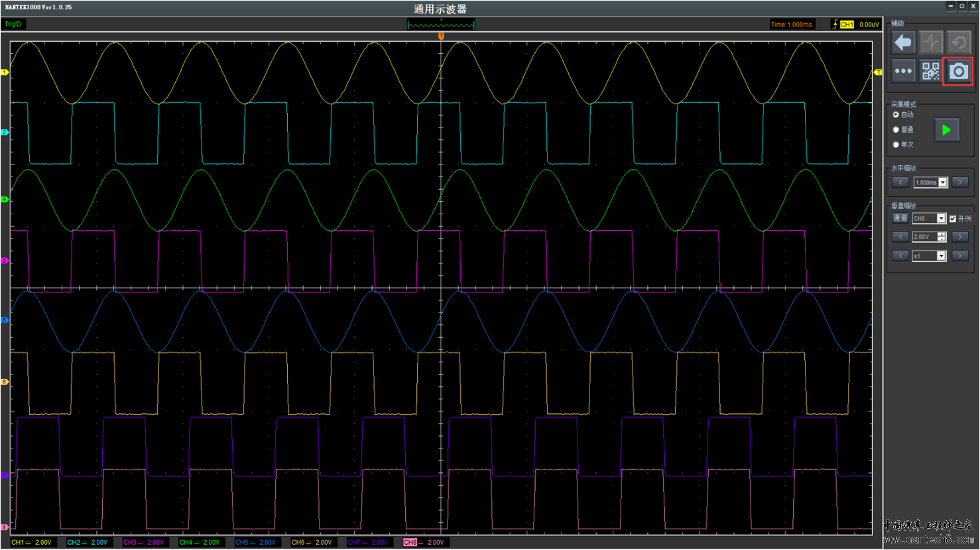Click the trigger rising-edge icon in top bar
980x550 pixels.
pyautogui.click(x=835, y=25)
